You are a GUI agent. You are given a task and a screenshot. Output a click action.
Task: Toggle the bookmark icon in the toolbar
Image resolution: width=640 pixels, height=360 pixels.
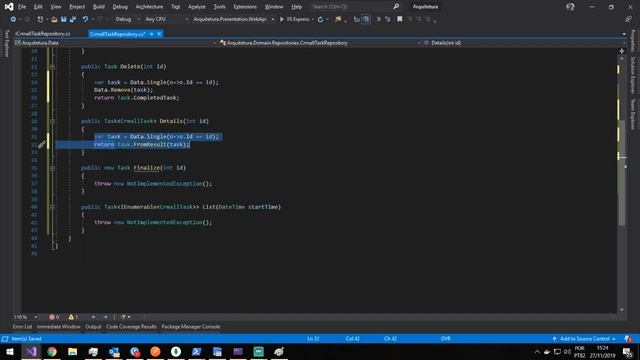[400, 19]
